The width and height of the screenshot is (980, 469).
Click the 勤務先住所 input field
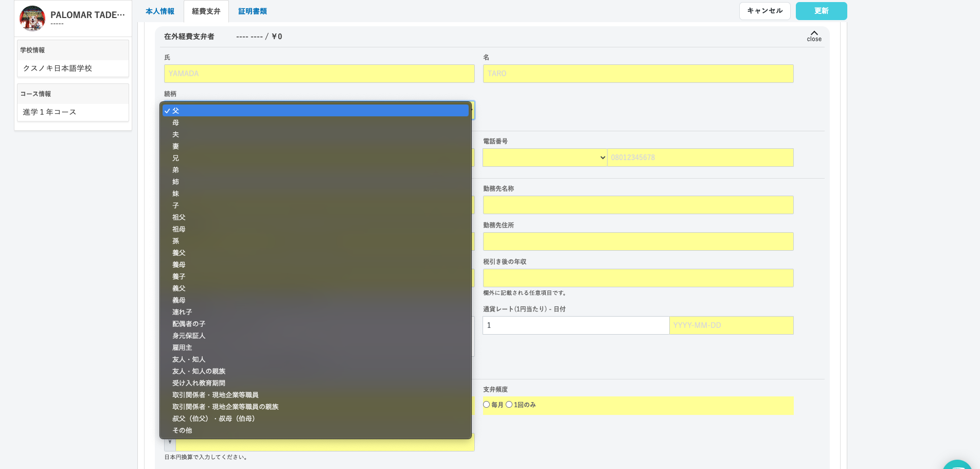[x=638, y=241]
